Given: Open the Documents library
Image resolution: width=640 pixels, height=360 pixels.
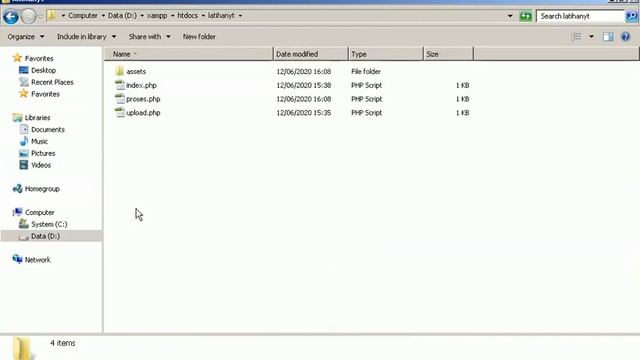Looking at the screenshot, I should coord(48,129).
